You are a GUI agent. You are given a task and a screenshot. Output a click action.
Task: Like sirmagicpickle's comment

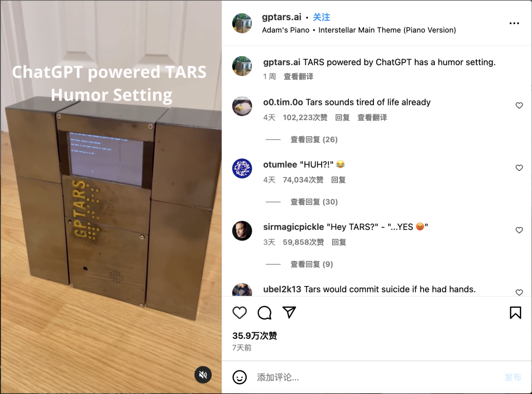click(519, 230)
